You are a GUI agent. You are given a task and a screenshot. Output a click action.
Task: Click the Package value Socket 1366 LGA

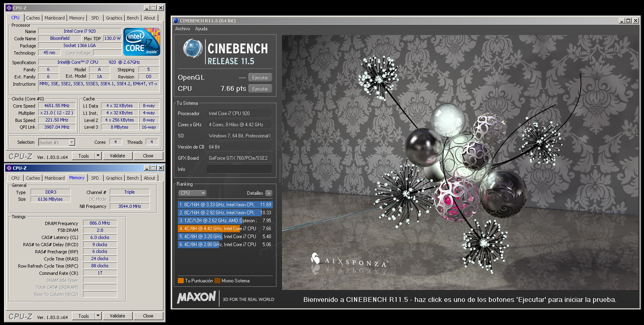80,45
